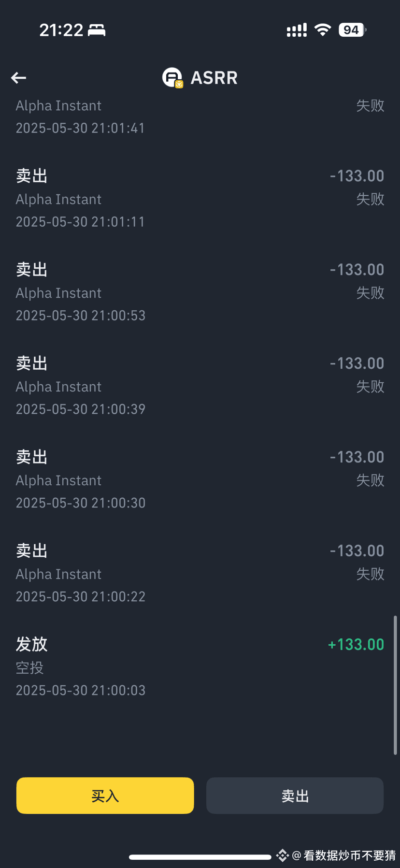Tap the vertical scrollbar on right edge
400x868 pixels.
click(395, 685)
